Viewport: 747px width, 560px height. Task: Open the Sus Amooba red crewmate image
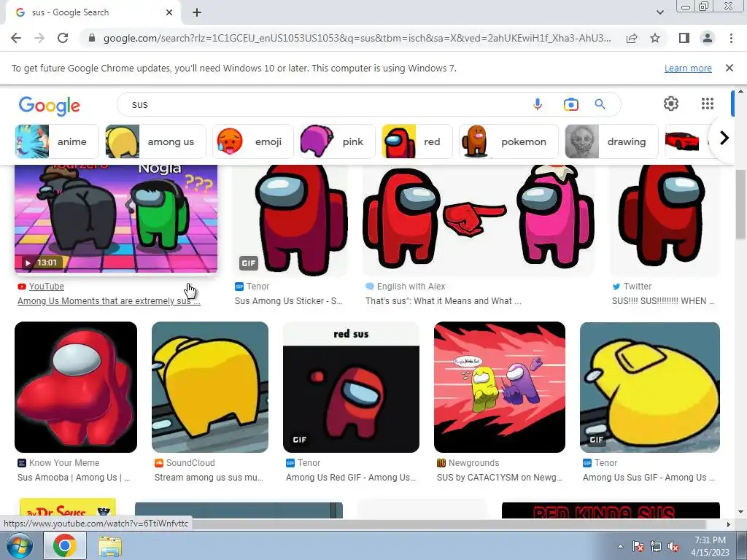click(76, 387)
